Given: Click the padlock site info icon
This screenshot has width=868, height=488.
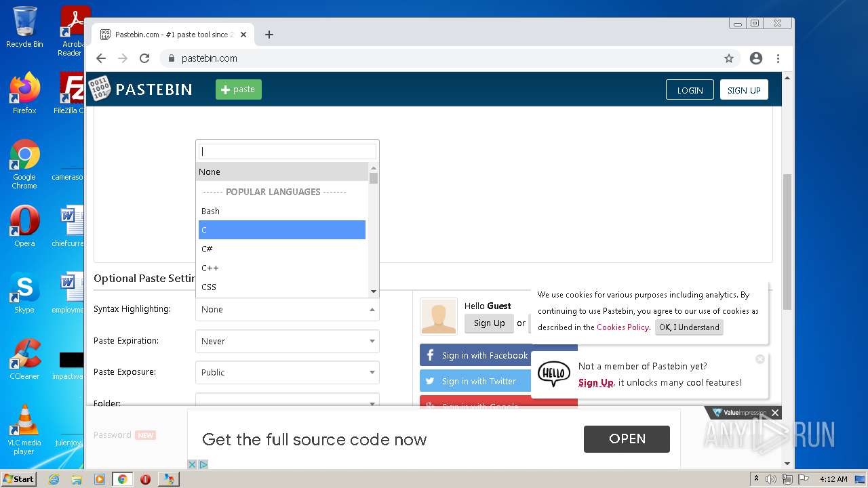Looking at the screenshot, I should (171, 58).
